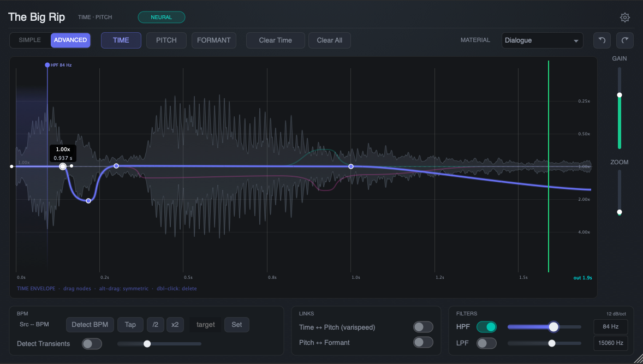This screenshot has height=364, width=643.
Task: Click the LPF frequency slider knob
Action: point(552,343)
